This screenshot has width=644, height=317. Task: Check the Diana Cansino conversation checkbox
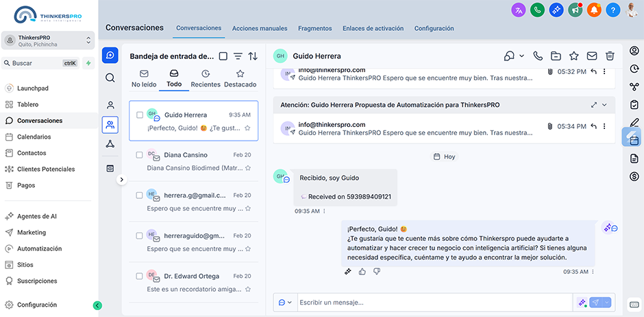coord(140,155)
